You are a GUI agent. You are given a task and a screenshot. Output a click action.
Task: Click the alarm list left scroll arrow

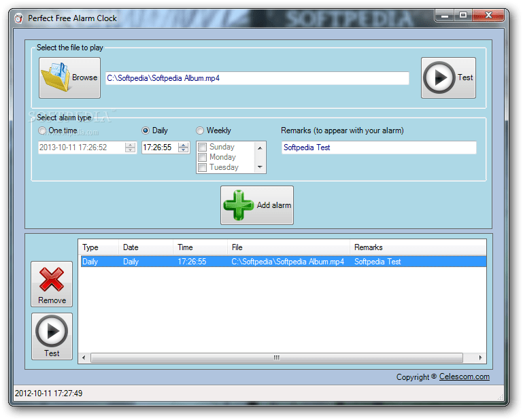point(84,358)
